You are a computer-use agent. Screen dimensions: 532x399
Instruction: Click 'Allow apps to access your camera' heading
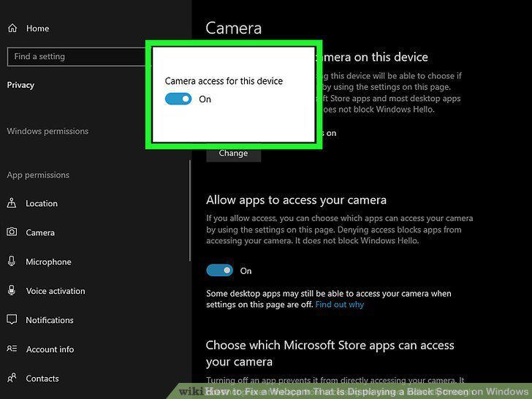point(296,200)
